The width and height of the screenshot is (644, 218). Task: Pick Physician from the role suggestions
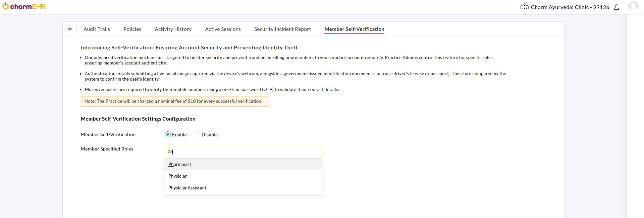178,176
